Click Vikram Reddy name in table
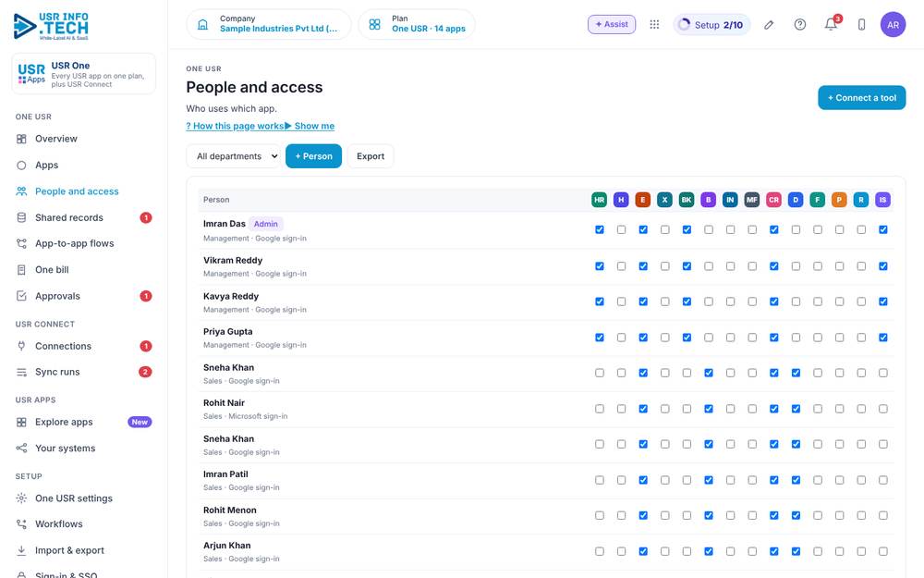 coord(233,260)
